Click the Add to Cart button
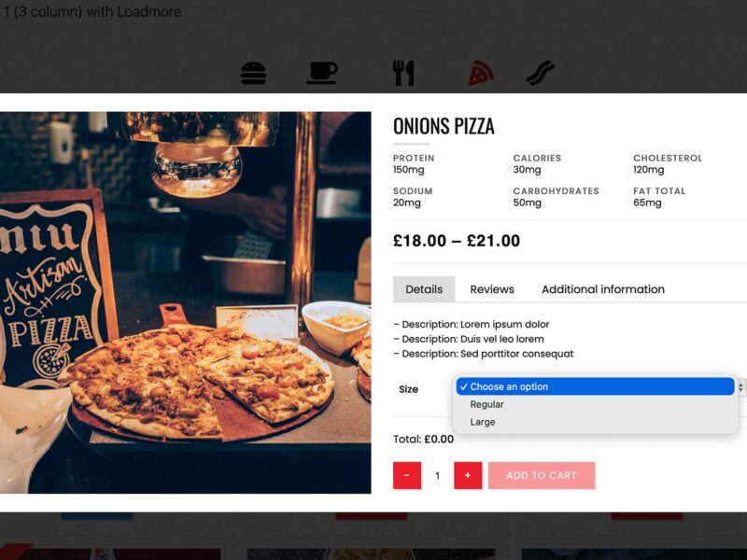Screen dimensions: 747x560 click(542, 475)
